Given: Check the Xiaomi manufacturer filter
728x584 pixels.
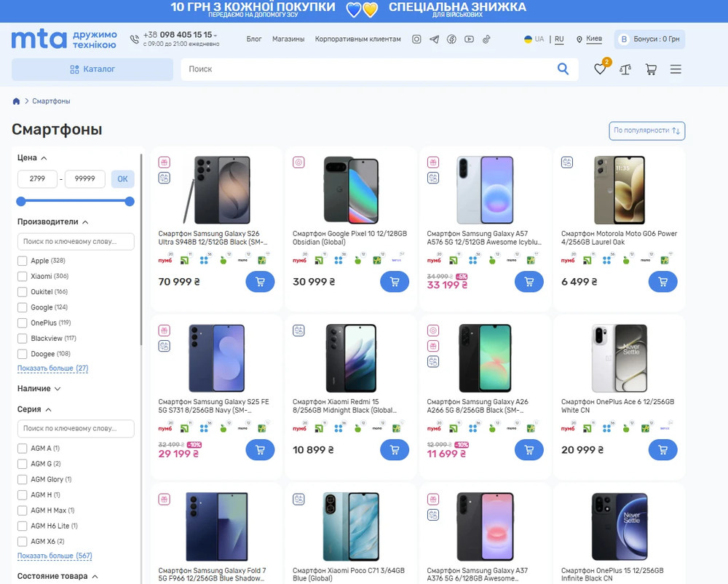Looking at the screenshot, I should [x=23, y=276].
